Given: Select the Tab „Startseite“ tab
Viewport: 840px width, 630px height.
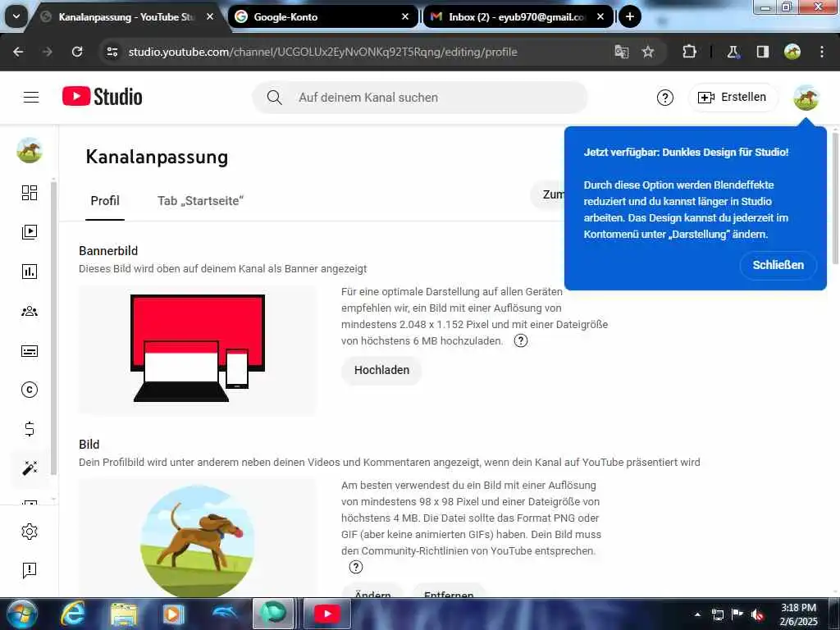Looking at the screenshot, I should [200, 201].
